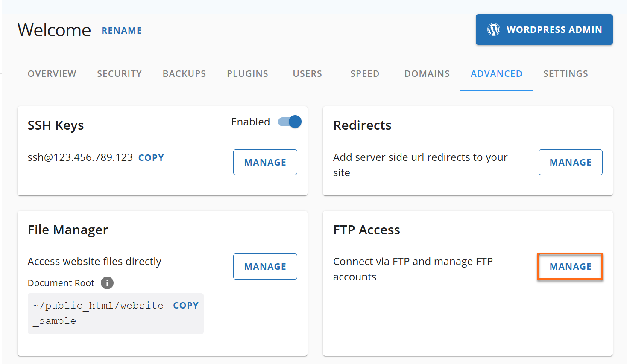Open the Security tab
The image size is (627, 364).
(119, 74)
